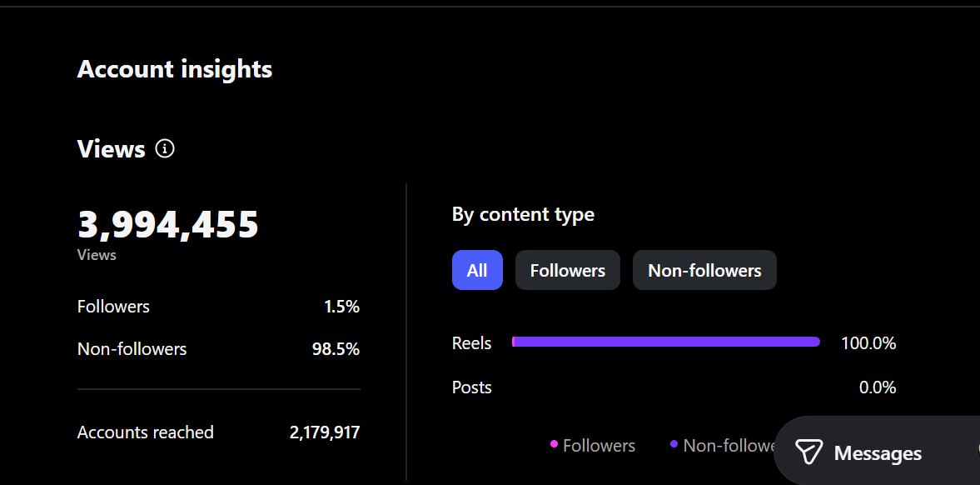Click the Reels content type label
The width and height of the screenshot is (980, 485).
click(x=471, y=343)
